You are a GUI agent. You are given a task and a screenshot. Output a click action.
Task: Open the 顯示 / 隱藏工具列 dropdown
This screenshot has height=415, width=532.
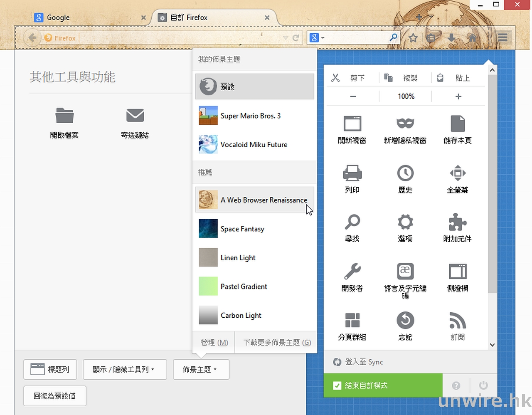tap(125, 369)
